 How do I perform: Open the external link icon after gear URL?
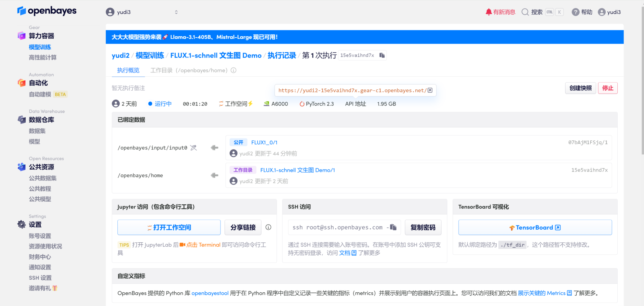point(430,90)
